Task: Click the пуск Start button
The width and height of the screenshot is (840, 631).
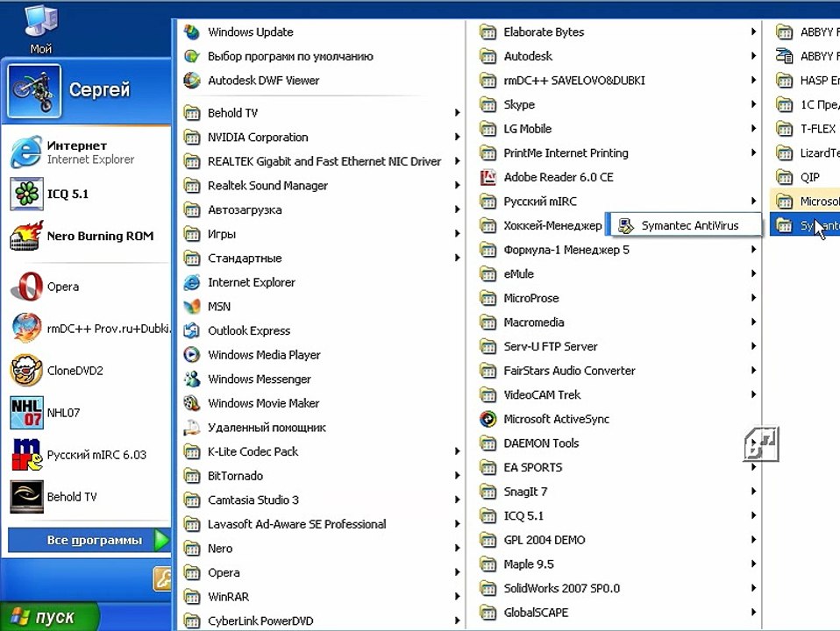Action: (49, 617)
